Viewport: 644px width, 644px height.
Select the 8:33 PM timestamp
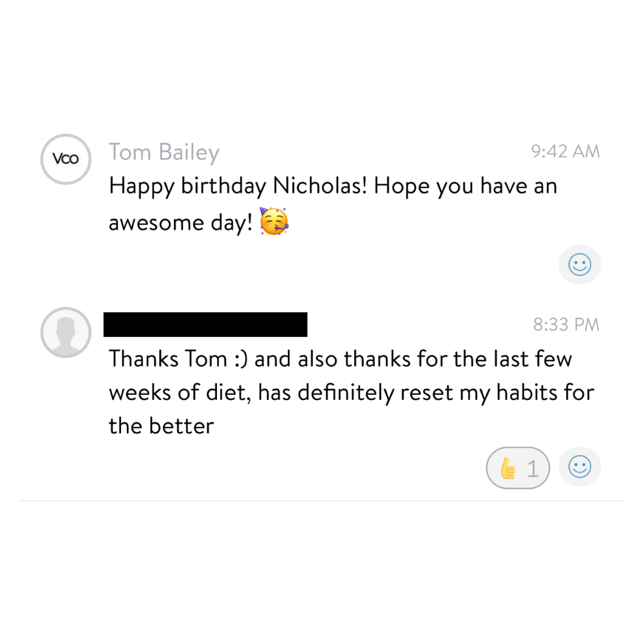point(566,325)
